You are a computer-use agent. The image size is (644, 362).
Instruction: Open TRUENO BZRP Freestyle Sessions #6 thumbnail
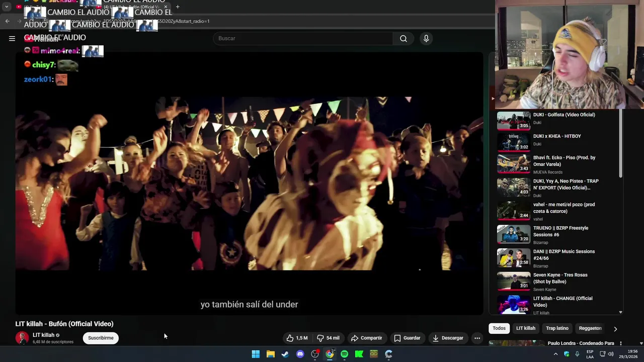click(x=514, y=234)
